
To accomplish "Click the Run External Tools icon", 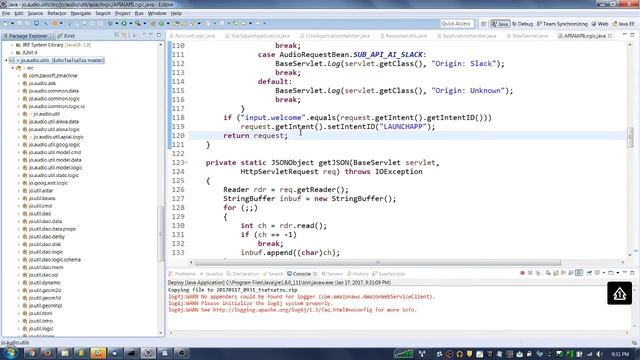I will tap(138, 24).
